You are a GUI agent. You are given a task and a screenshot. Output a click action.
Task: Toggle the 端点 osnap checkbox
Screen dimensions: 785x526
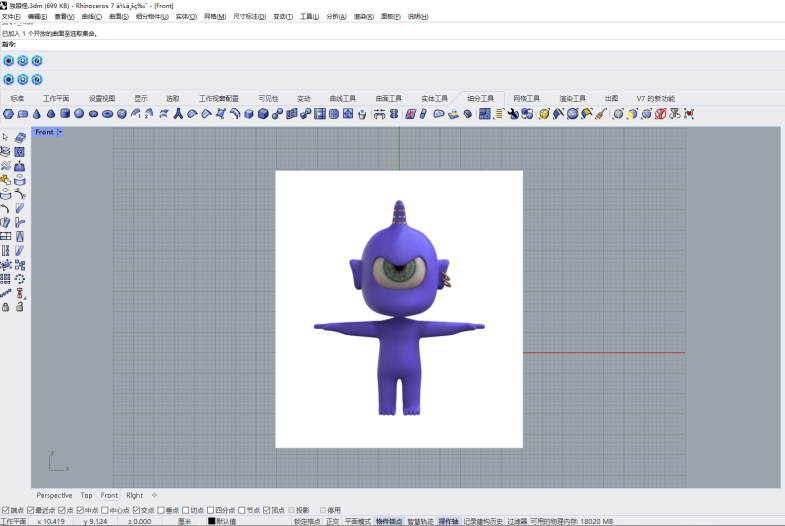point(5,510)
